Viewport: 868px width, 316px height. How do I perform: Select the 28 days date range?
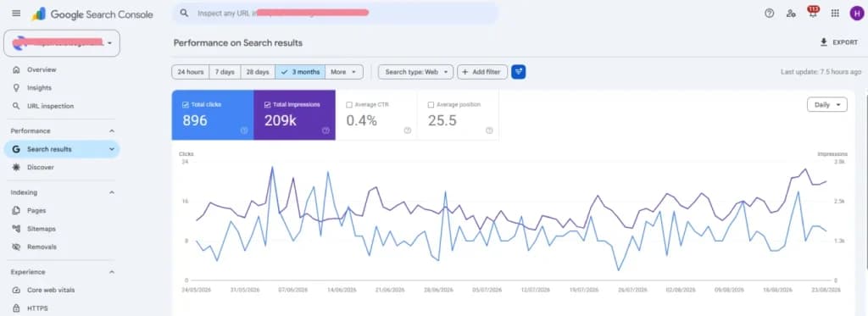pyautogui.click(x=258, y=72)
